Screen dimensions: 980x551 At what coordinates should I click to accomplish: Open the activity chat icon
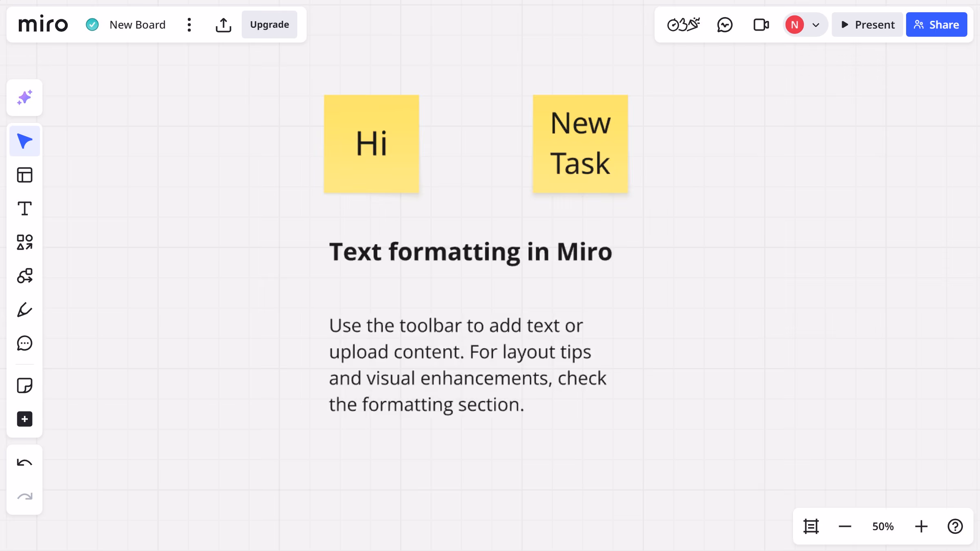click(725, 25)
